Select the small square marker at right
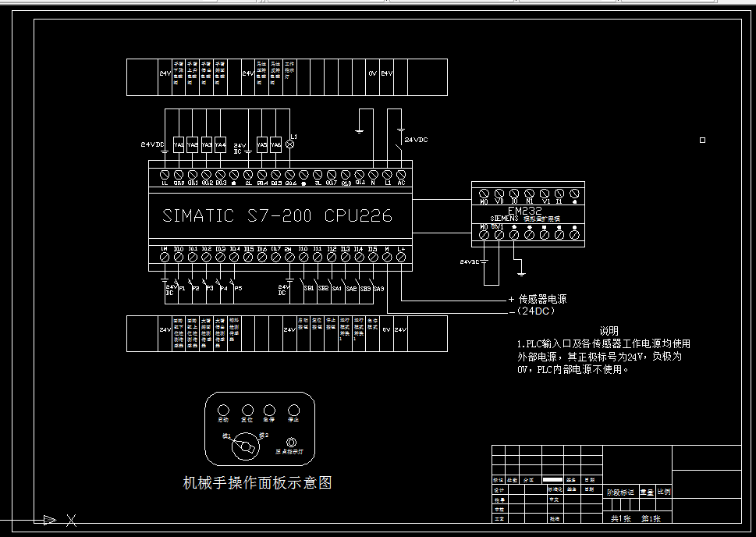The image size is (756, 537). (702, 140)
